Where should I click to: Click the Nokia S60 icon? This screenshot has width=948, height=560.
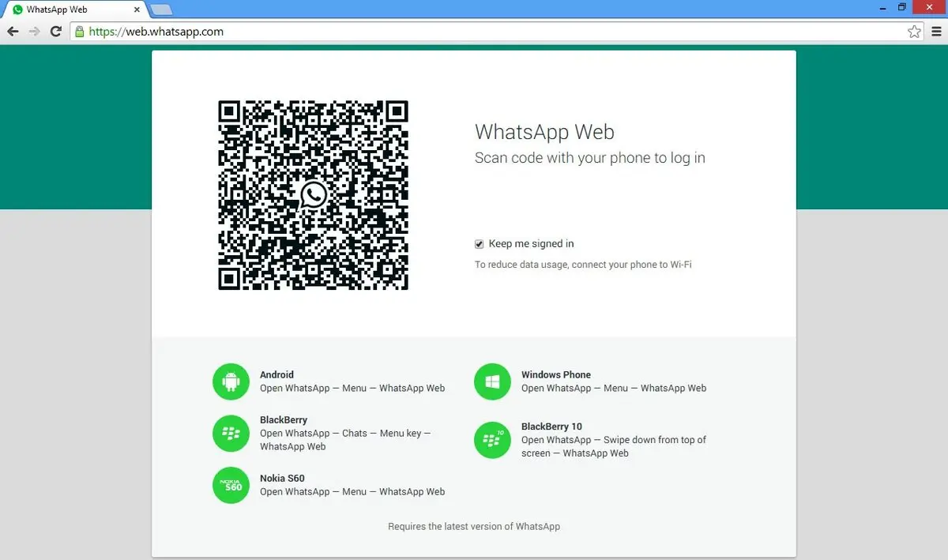[231, 485]
